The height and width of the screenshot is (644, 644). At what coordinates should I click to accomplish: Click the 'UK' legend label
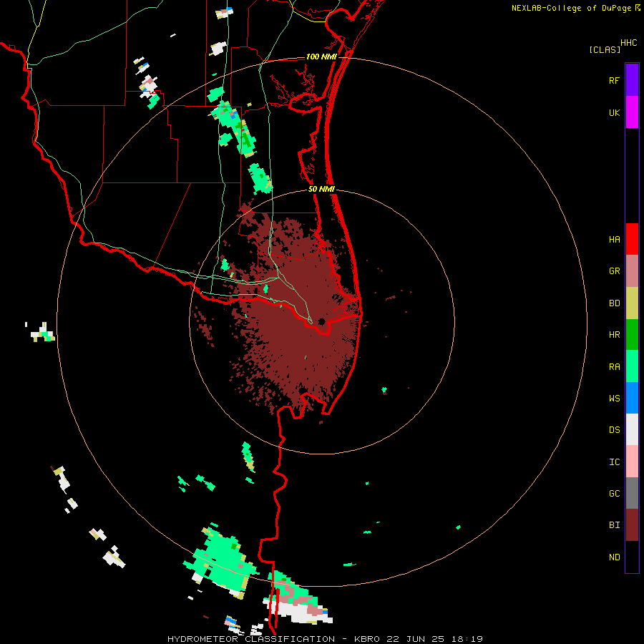coord(614,113)
